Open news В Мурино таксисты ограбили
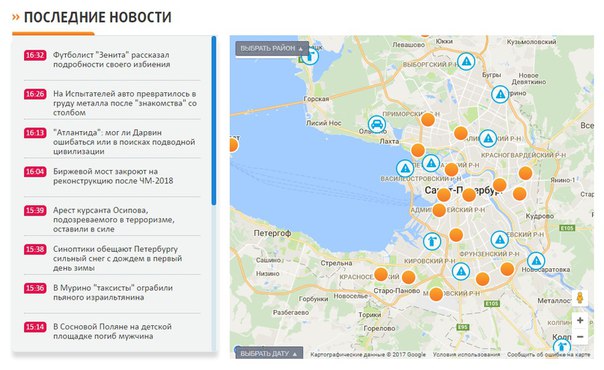 tap(113, 293)
